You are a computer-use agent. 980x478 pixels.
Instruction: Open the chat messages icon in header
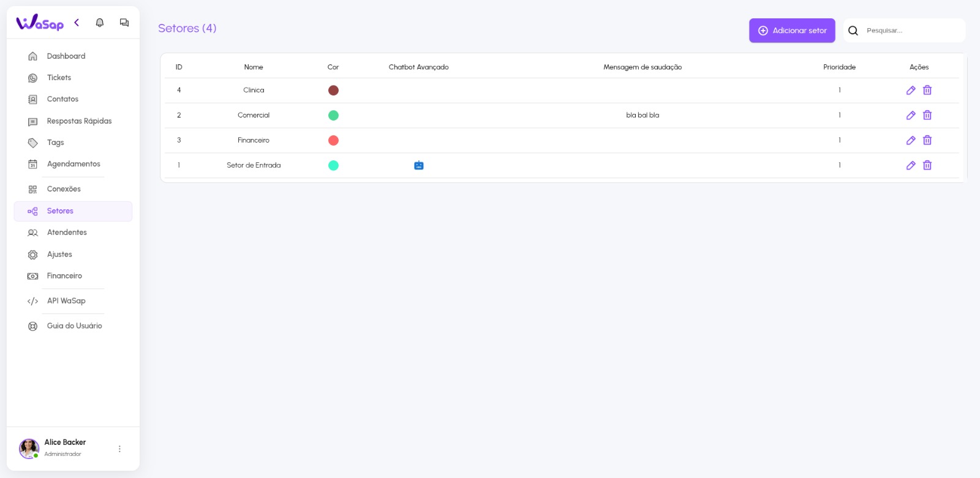coord(124,23)
